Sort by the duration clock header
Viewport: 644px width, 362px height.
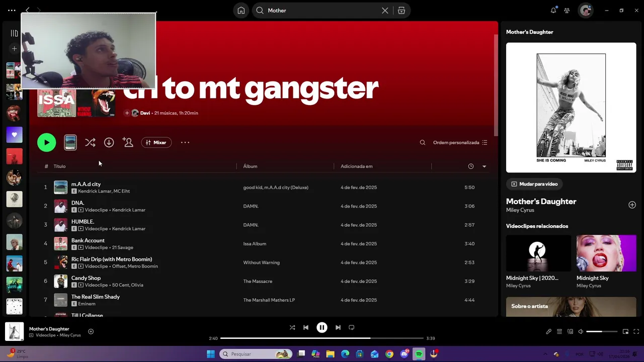pyautogui.click(x=471, y=166)
